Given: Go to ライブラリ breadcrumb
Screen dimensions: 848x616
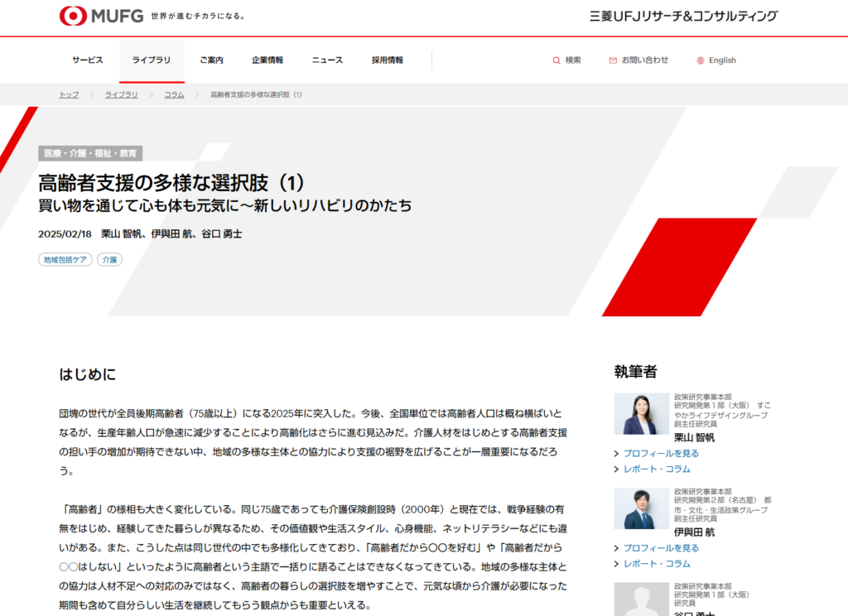Looking at the screenshot, I should click(x=121, y=94).
